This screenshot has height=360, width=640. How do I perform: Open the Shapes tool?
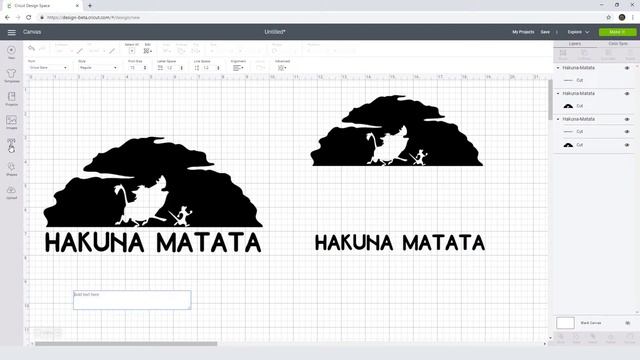[x=11, y=168]
